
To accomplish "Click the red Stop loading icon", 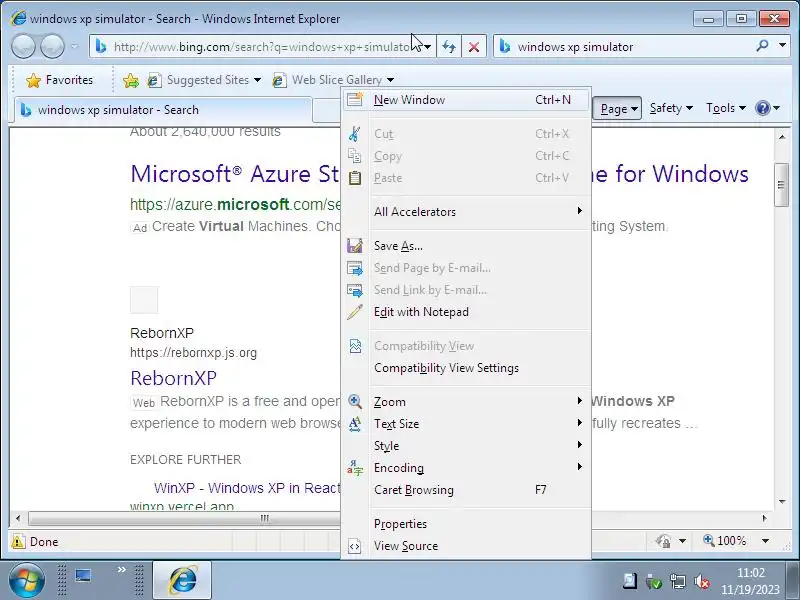I will coord(474,47).
